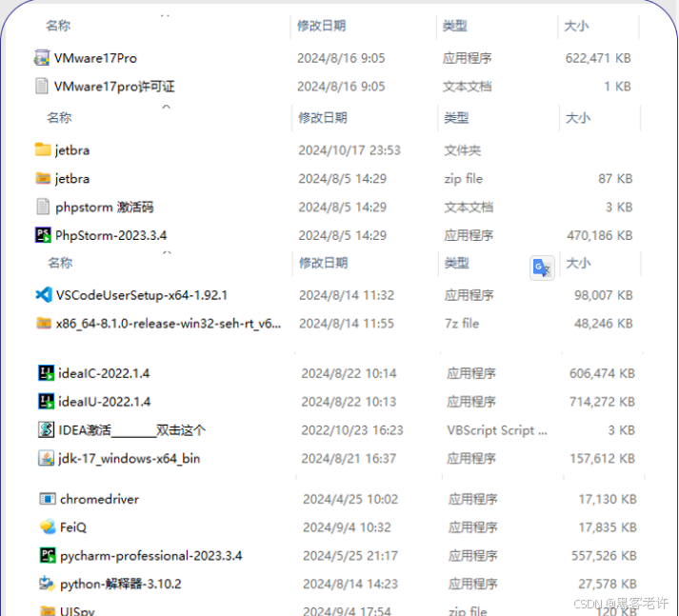Sort by 修改日期 in the jetbra list header
The height and width of the screenshot is (616, 679).
tap(323, 118)
